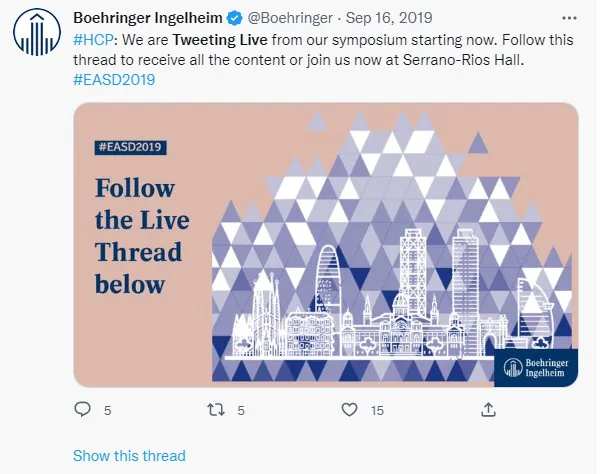Image resolution: width=614 pixels, height=474 pixels.
Task: Open the Boehringer Ingelheim profile avatar
Action: click(37, 35)
